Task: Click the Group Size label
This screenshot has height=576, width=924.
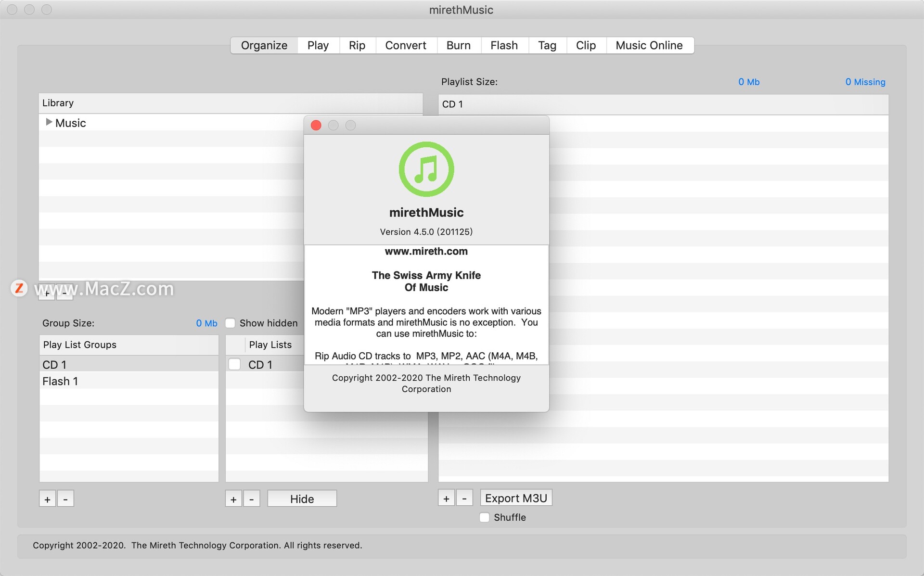Action: point(68,323)
